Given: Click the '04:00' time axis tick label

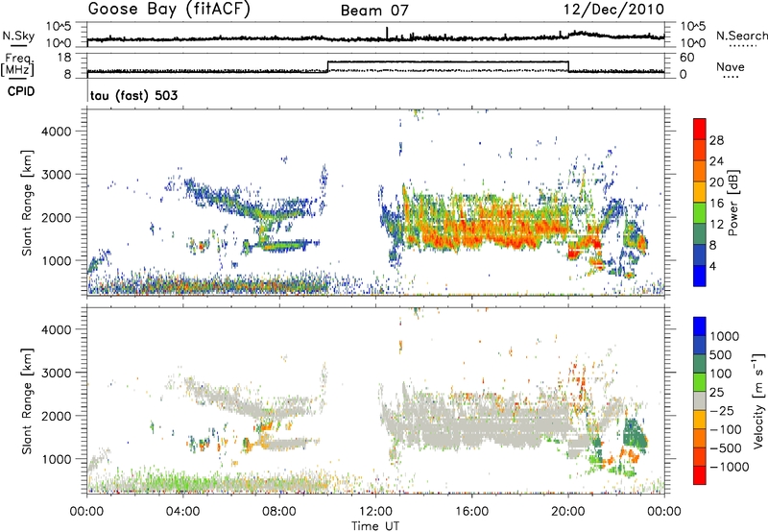Looking at the screenshot, I should point(182,512).
